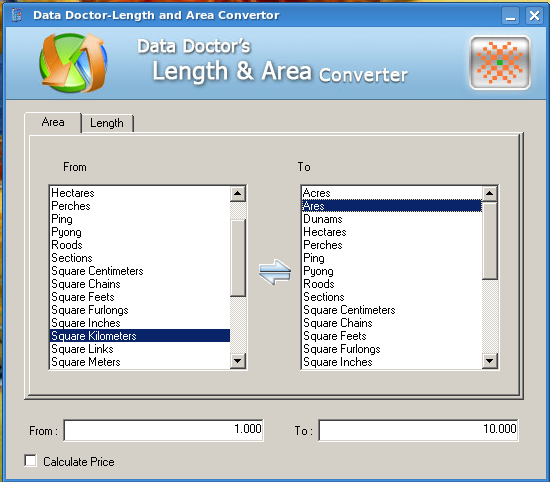Click From list scroll-up arrow
The image size is (550, 482).
[238, 193]
